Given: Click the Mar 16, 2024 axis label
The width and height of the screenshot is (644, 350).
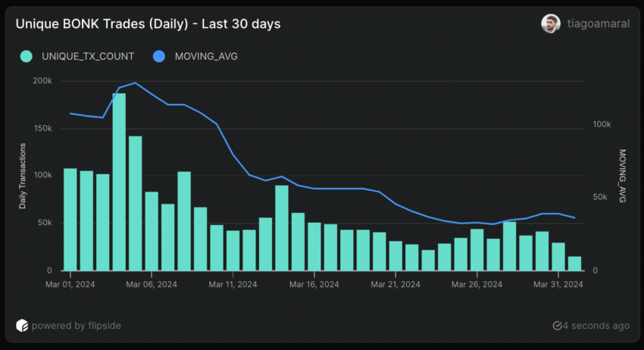Looking at the screenshot, I should coord(314,284).
